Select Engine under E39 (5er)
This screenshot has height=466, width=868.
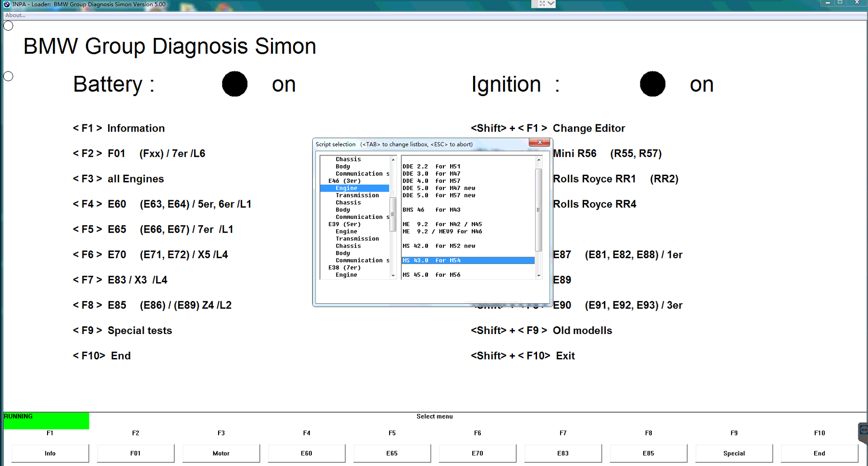point(346,231)
